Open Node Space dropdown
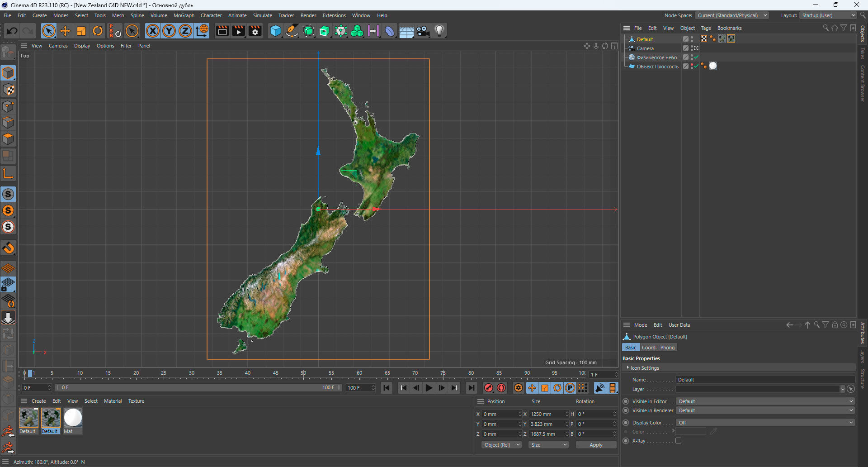This screenshot has height=467, width=868. tap(731, 15)
